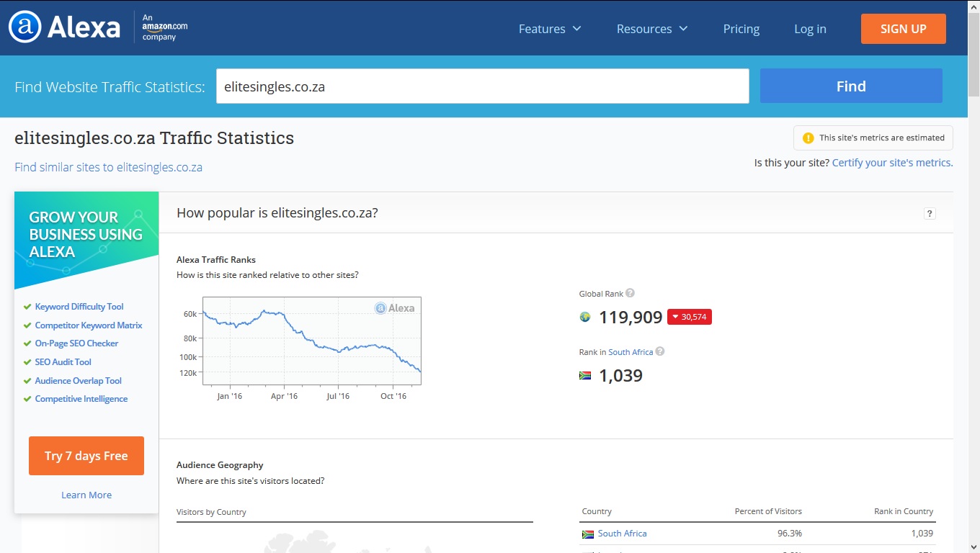Click the Amazon company logo
This screenshot has height=553, width=980.
164,27
